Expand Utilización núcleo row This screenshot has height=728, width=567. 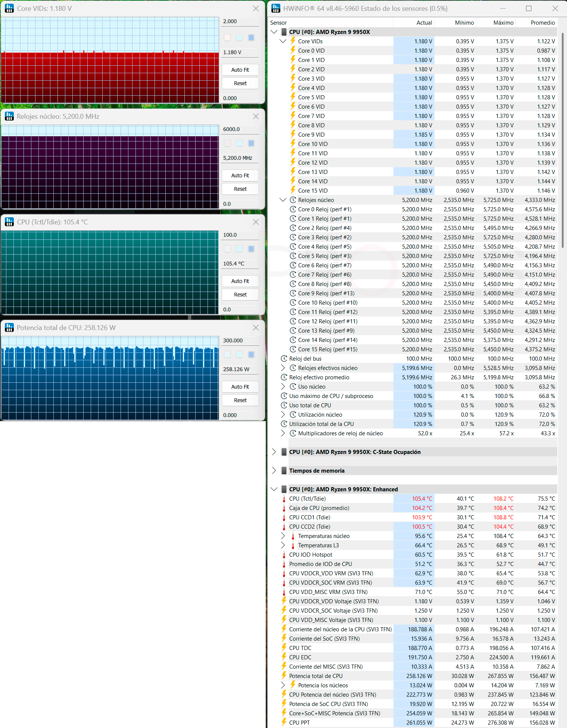[283, 414]
